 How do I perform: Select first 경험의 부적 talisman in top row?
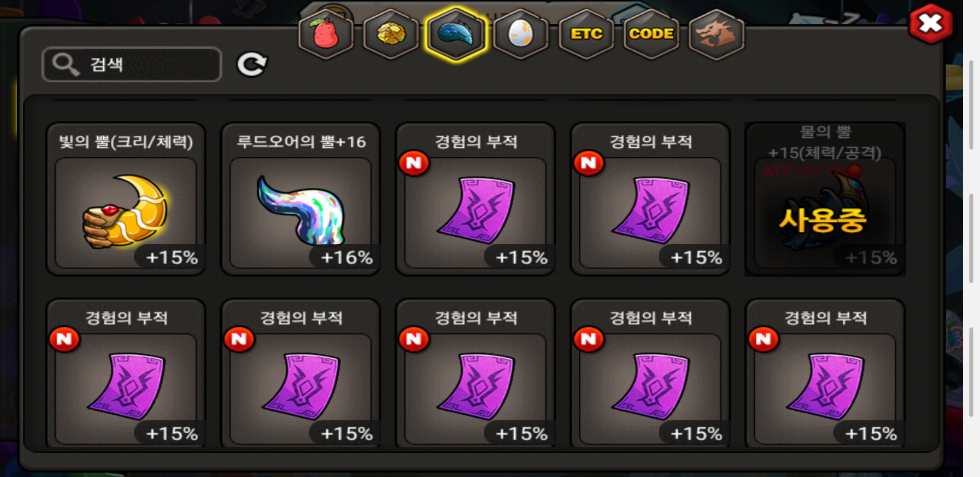(475, 199)
